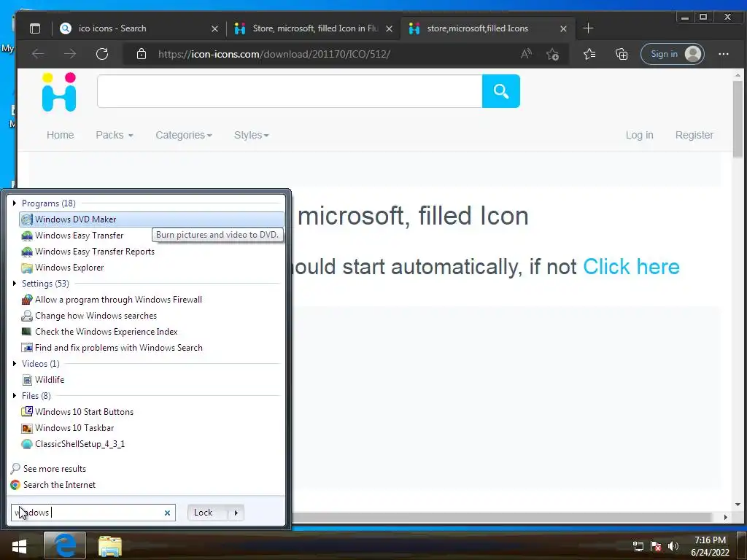Click the cyan search magnifier button
Image resolution: width=747 pixels, height=560 pixels.
tap(500, 91)
